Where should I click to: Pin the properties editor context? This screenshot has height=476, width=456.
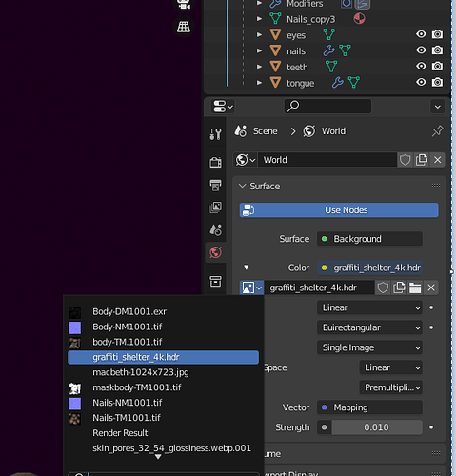pyautogui.click(x=438, y=130)
